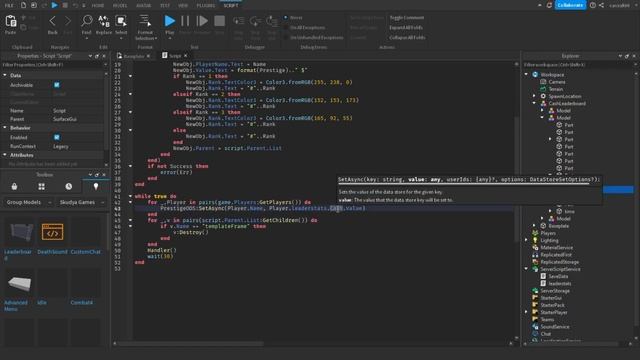Click the editor horizontal scrollbar
640x360 pixels.
pyautogui.click(x=191, y=344)
